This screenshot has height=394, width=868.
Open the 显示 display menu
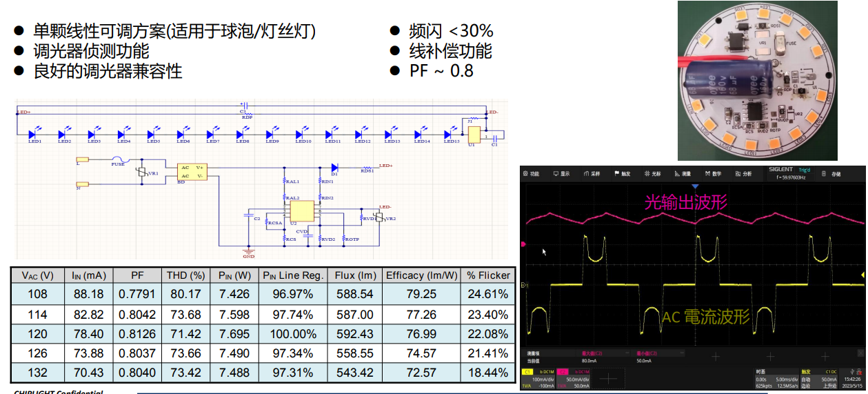561,174
